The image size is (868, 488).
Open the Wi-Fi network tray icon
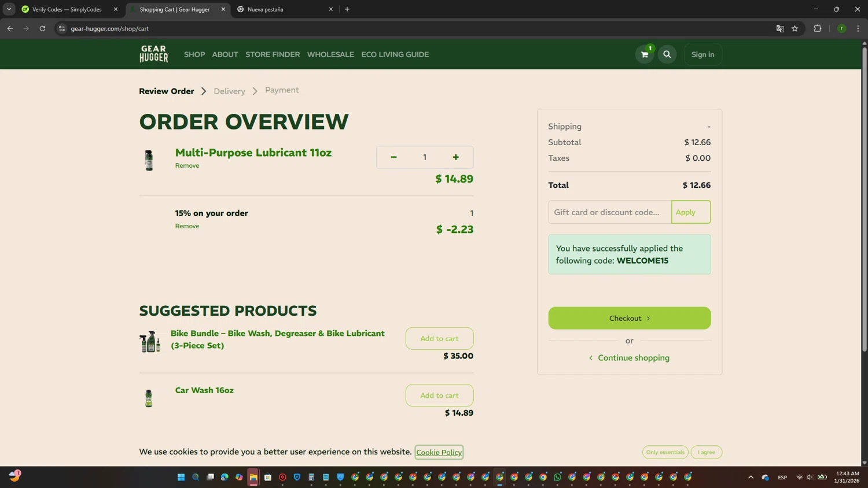coord(799,477)
